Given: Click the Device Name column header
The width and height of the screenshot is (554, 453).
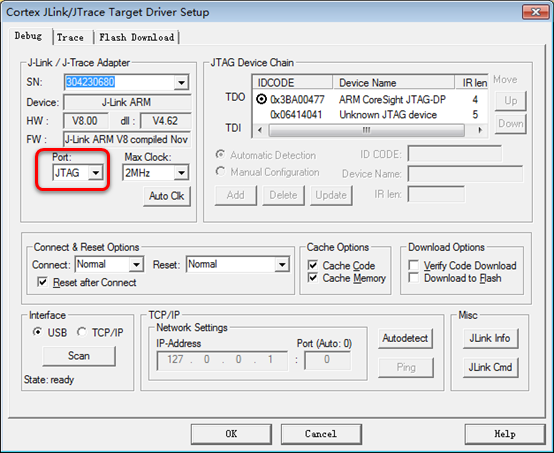Looking at the screenshot, I should click(x=393, y=83).
